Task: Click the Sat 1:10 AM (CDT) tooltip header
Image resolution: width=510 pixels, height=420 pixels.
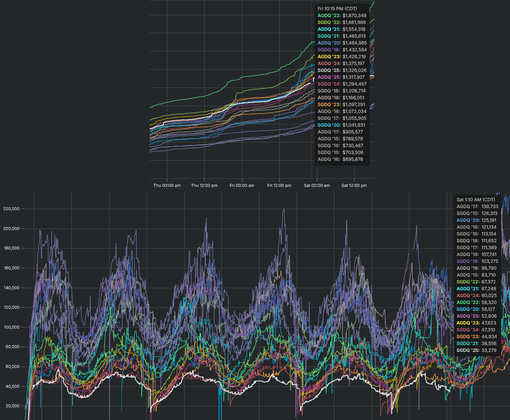Action: pyautogui.click(x=476, y=200)
